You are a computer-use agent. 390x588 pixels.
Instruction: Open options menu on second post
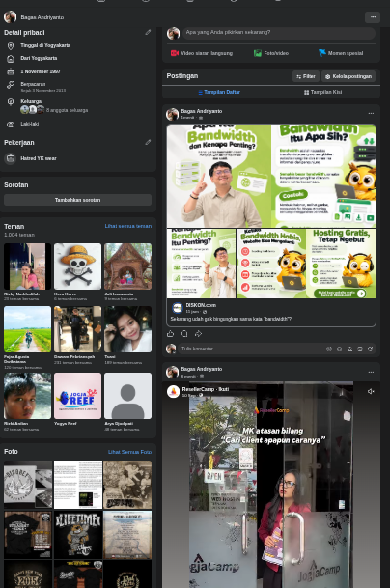coord(371,372)
